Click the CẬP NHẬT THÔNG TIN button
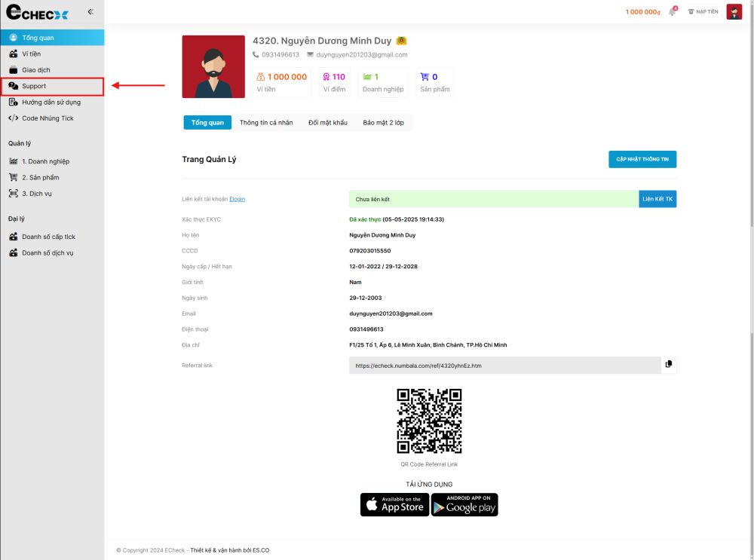 642,159
